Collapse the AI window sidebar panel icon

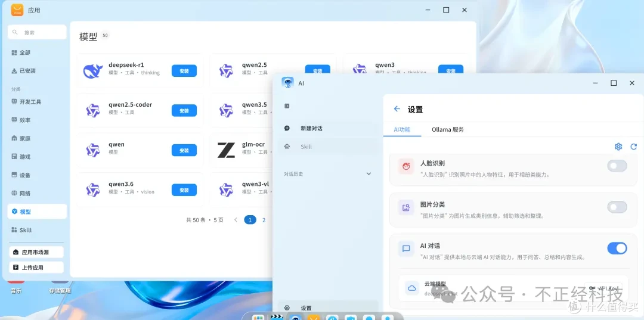tap(287, 106)
